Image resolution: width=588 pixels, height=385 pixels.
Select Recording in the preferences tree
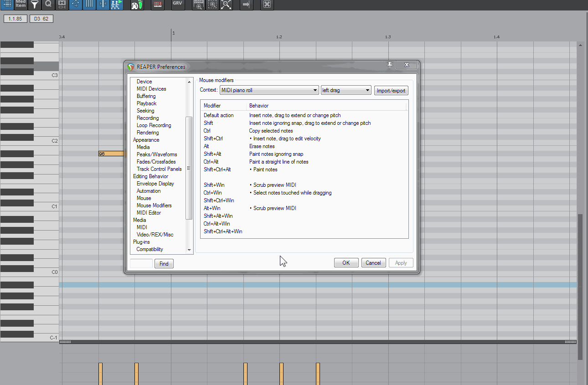tap(148, 118)
